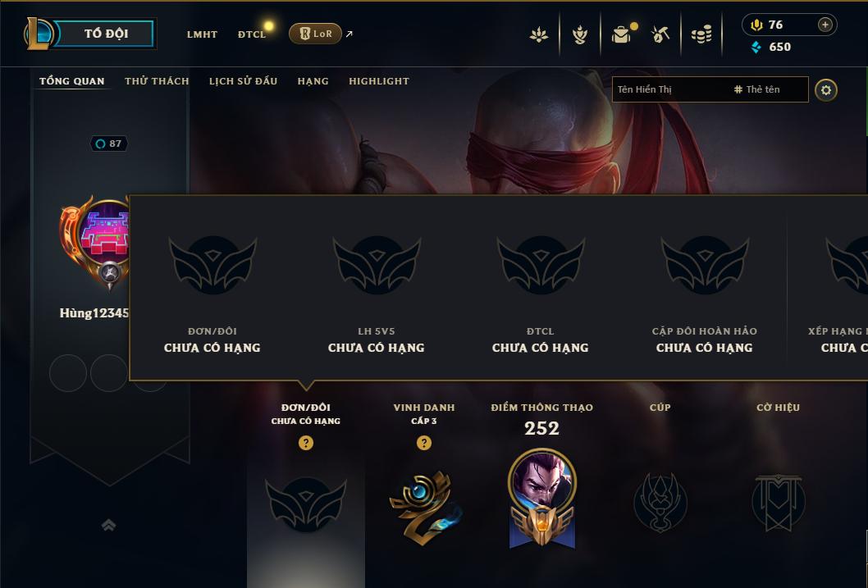This screenshot has width=868, height=588.
Task: Switch to ĐTCL game mode
Action: (252, 34)
